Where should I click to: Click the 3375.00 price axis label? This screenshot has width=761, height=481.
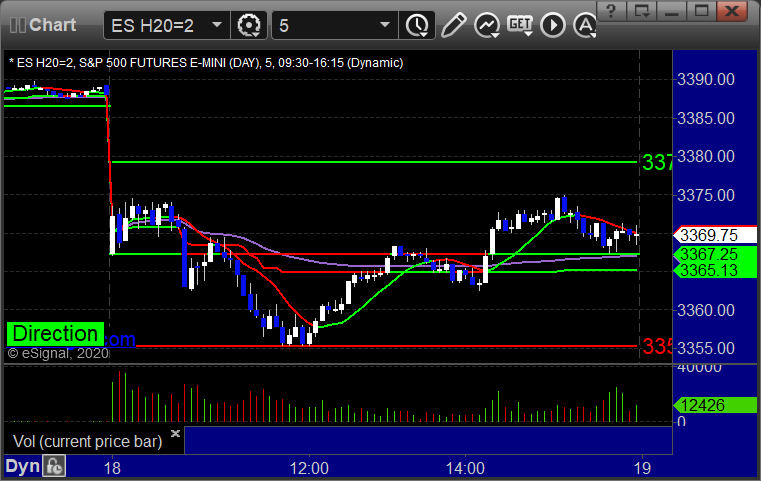point(706,196)
